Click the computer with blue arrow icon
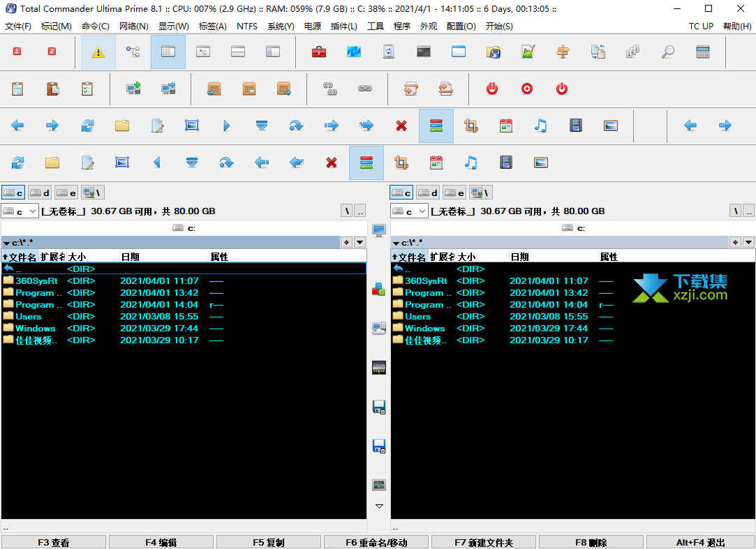This screenshot has height=549, width=756. click(x=168, y=89)
